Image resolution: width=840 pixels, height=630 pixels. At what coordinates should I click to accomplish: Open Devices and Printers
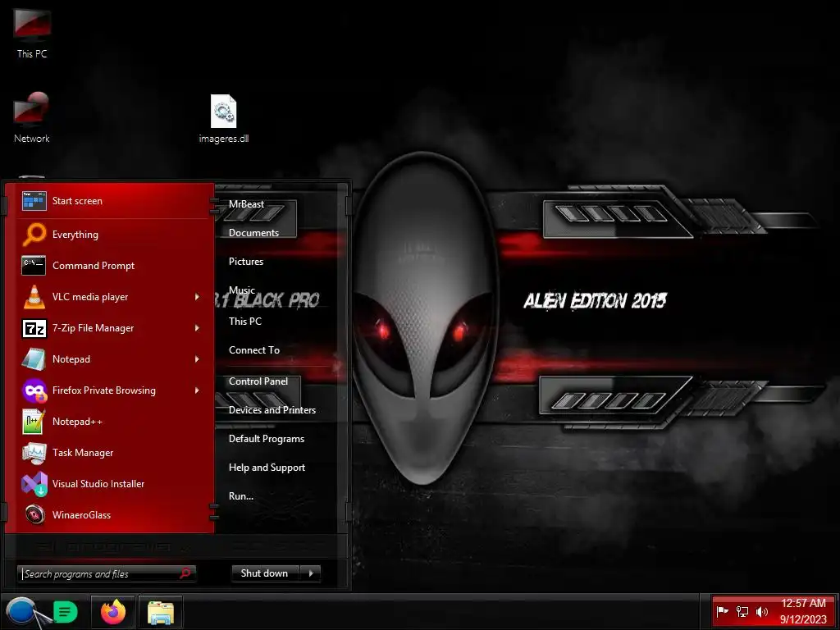[272, 410]
